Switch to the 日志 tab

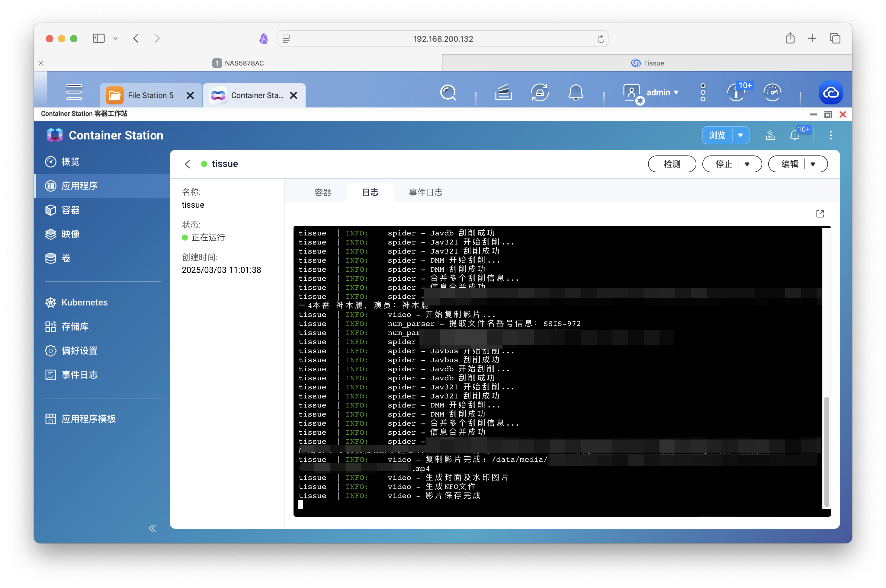370,193
